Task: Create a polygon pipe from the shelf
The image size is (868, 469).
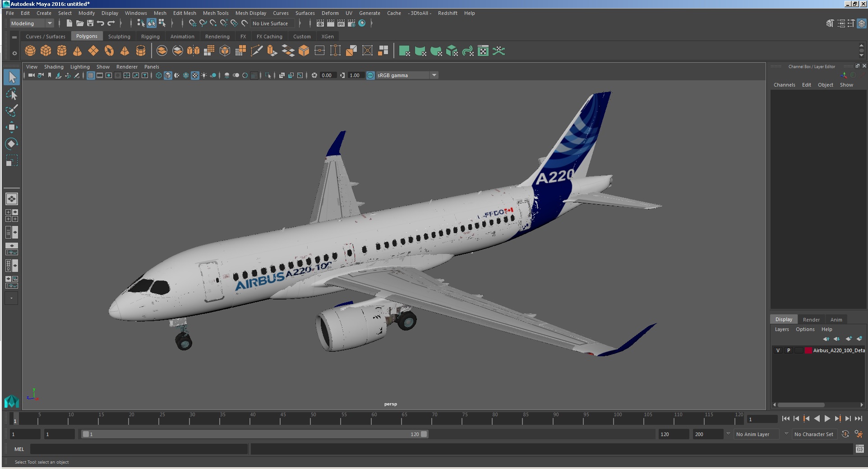Action: coord(141,51)
